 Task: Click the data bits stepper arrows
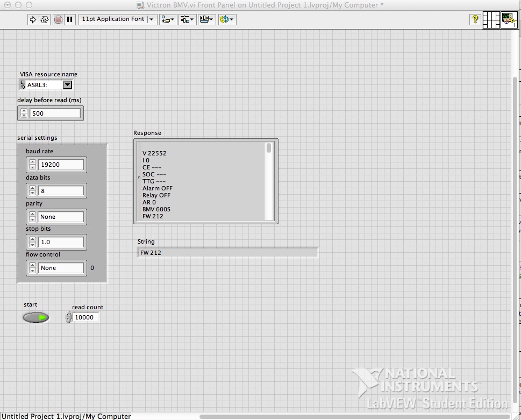(x=32, y=191)
